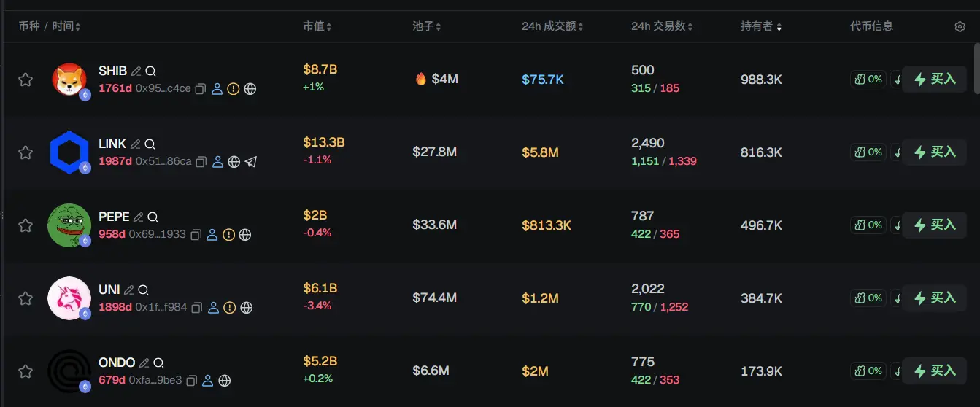Viewport: 980px width, 407px height.
Task: Open table column settings gear
Action: pyautogui.click(x=960, y=26)
